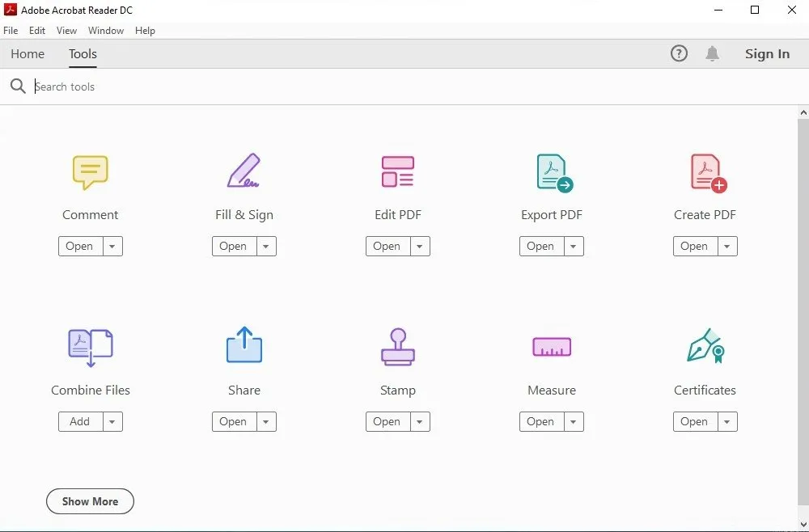
Task: Select the Measure tool icon
Action: pos(551,347)
